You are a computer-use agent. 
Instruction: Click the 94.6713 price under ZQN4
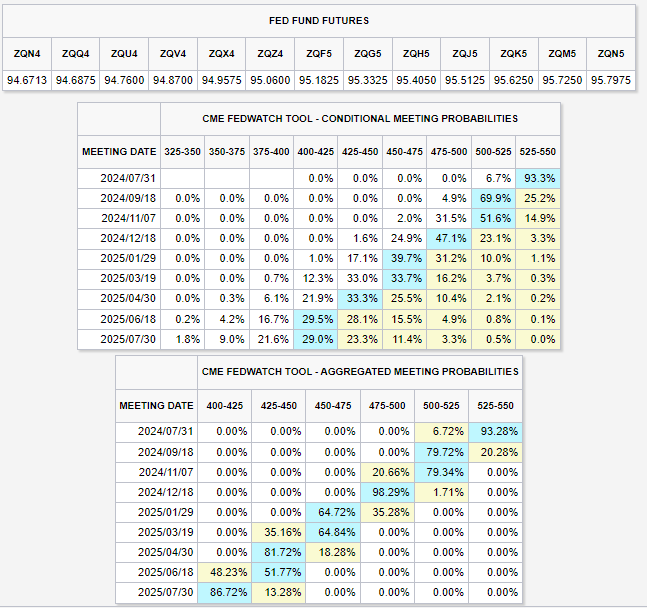[27, 80]
